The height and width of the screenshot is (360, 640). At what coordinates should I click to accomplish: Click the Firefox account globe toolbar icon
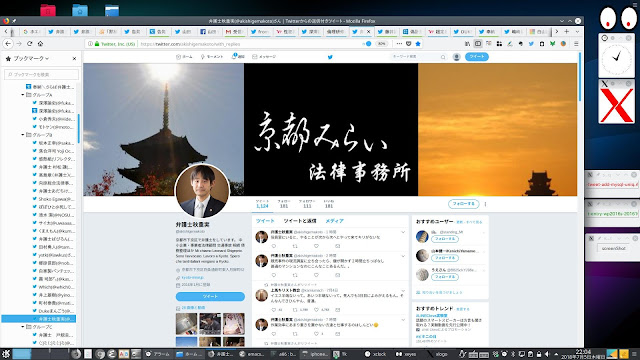point(563,44)
